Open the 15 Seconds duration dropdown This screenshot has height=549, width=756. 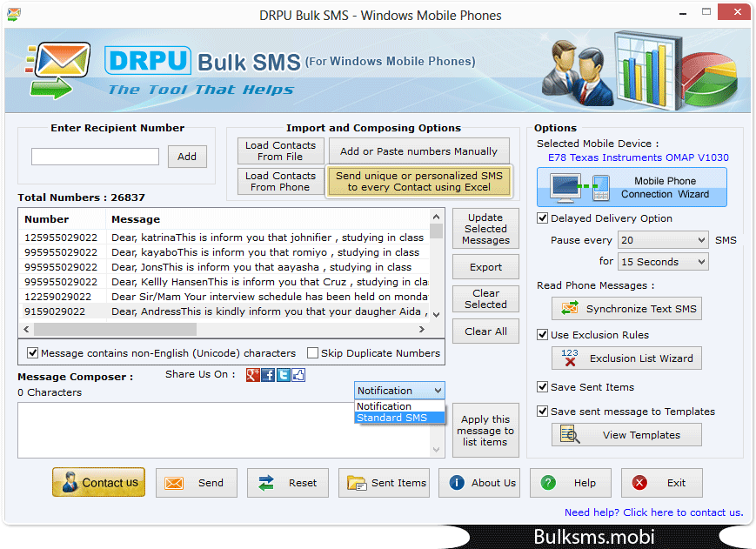[x=664, y=262]
